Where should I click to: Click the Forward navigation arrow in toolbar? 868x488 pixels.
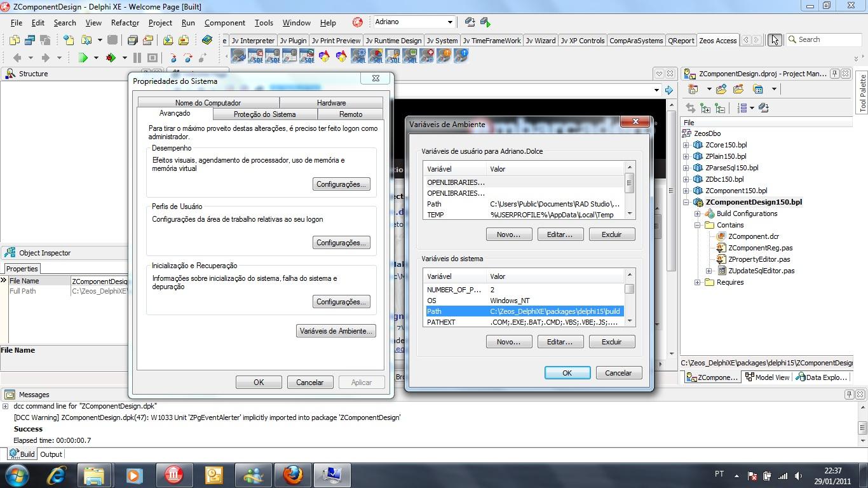coord(45,57)
